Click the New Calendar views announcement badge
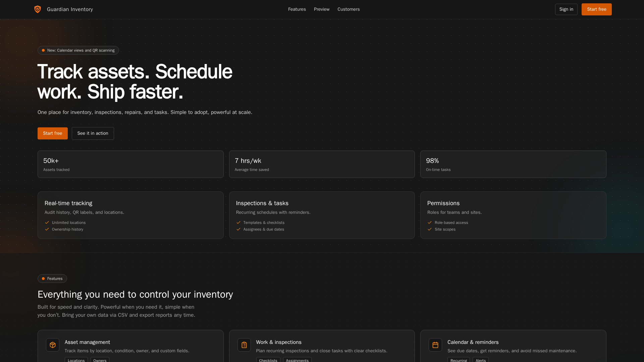 (78, 50)
